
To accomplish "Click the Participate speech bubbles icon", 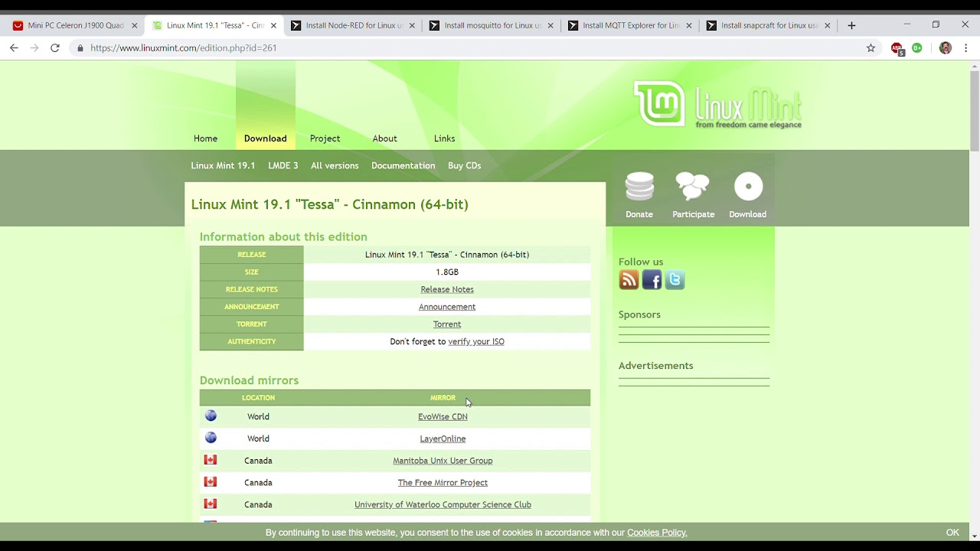I will tap(693, 186).
